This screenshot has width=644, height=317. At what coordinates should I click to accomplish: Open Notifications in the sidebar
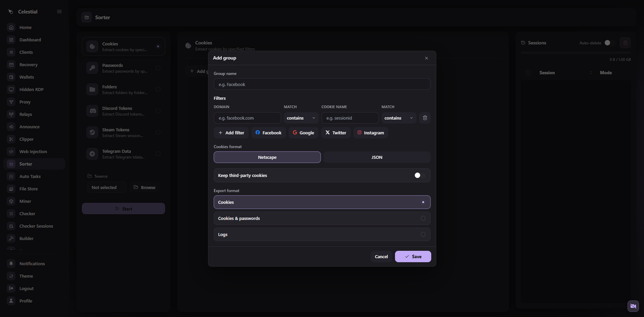pos(34,264)
